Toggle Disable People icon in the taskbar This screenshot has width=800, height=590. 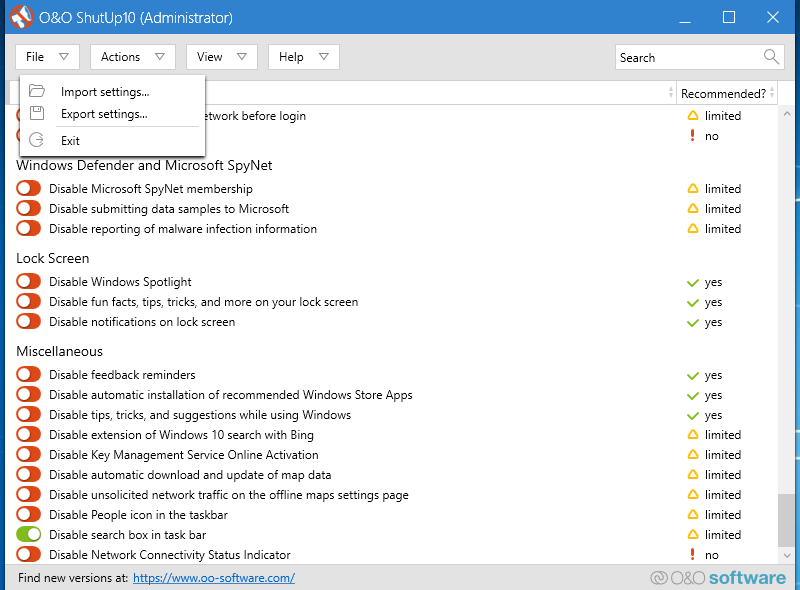point(29,514)
